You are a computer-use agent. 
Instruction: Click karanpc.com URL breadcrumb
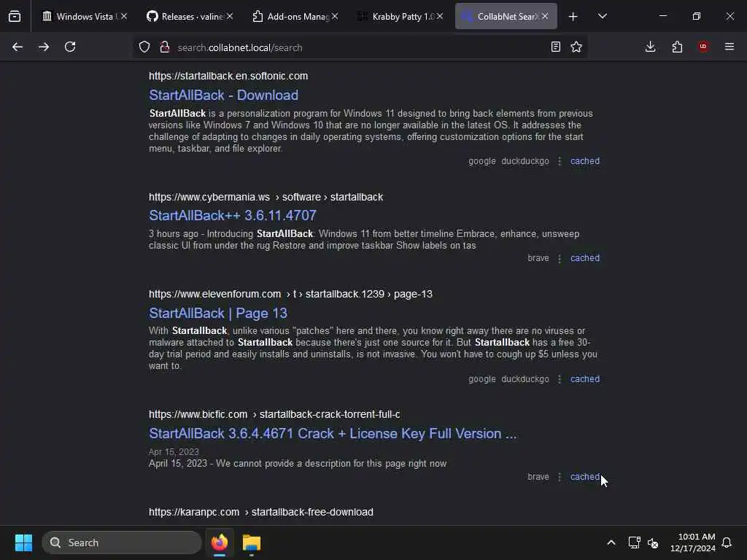261,513
